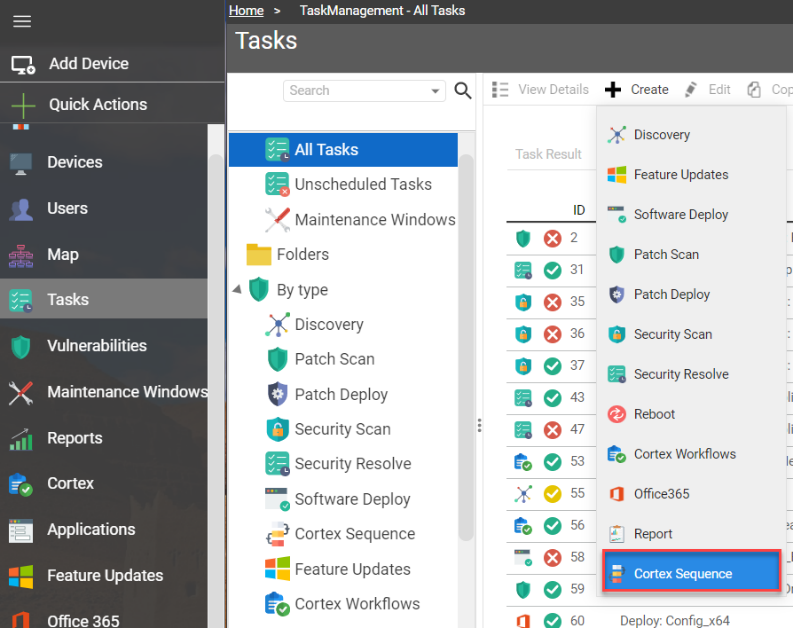This screenshot has height=628, width=793.
Task: Click the Add Device monitor icon
Action: pyautogui.click(x=23, y=65)
